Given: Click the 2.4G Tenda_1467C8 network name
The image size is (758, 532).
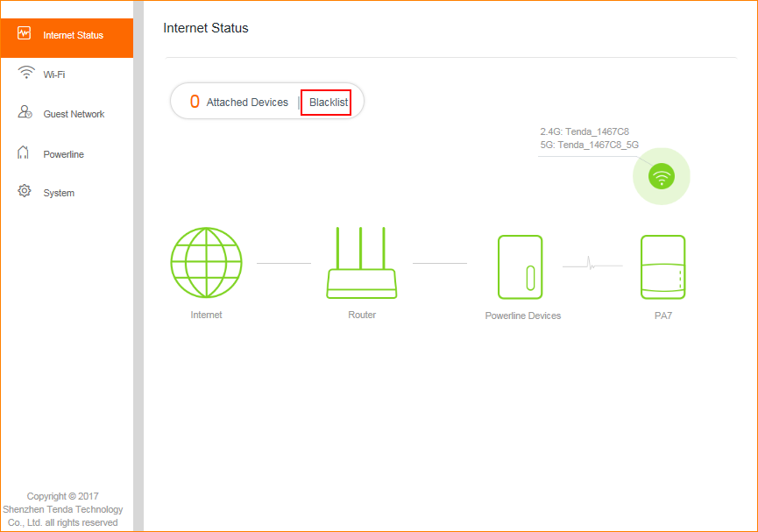Looking at the screenshot, I should [584, 131].
